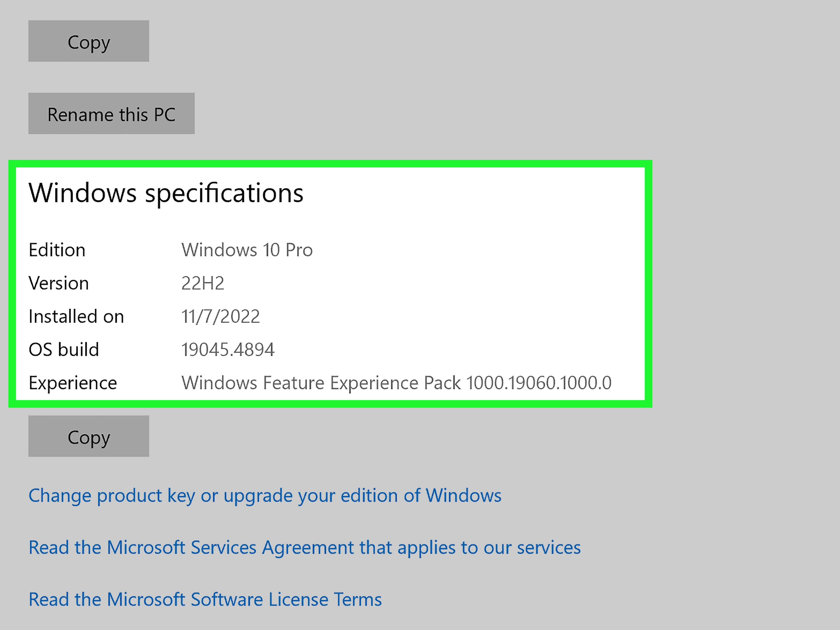Image resolution: width=840 pixels, height=630 pixels.
Task: Click the Copy button above Rename this PC
Action: click(88, 41)
